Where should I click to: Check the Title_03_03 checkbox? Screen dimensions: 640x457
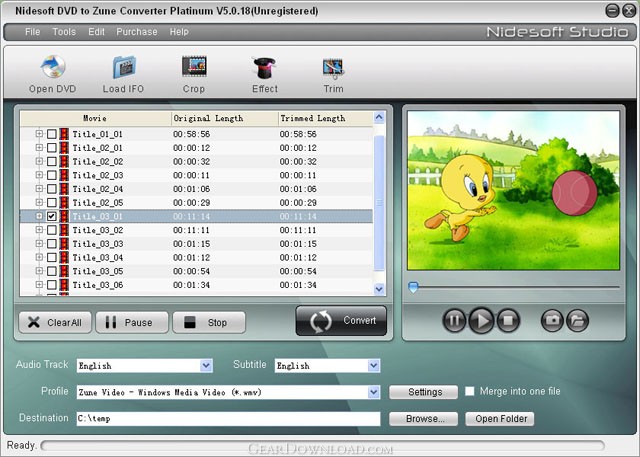51,244
